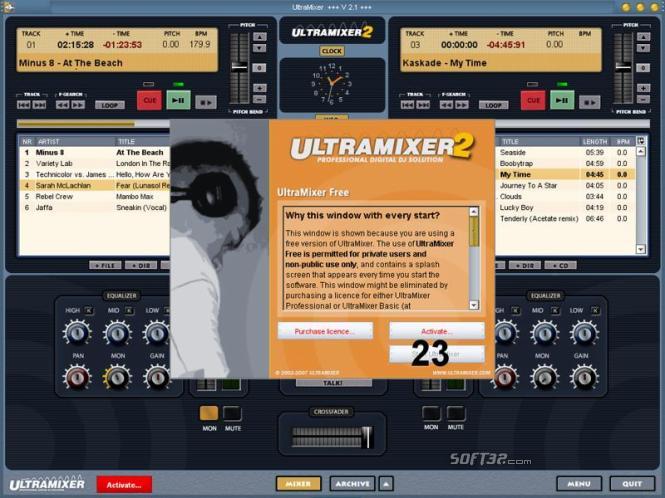Click the left deck track progress bar

pos(93,124)
